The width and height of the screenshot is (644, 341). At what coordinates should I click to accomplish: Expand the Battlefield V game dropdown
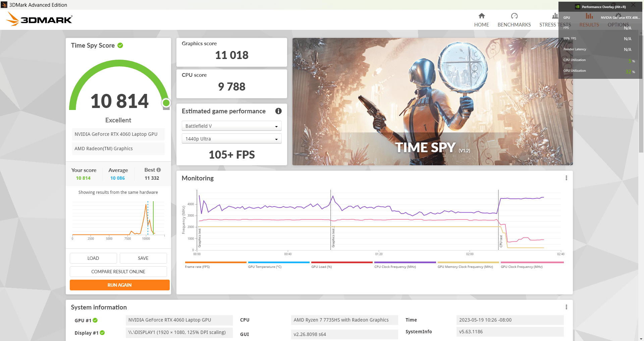(231, 126)
